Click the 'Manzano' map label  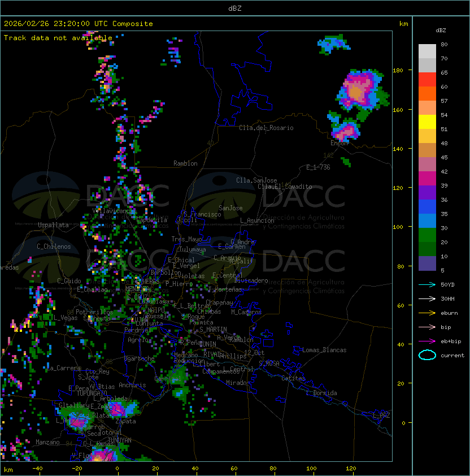pos(47,442)
